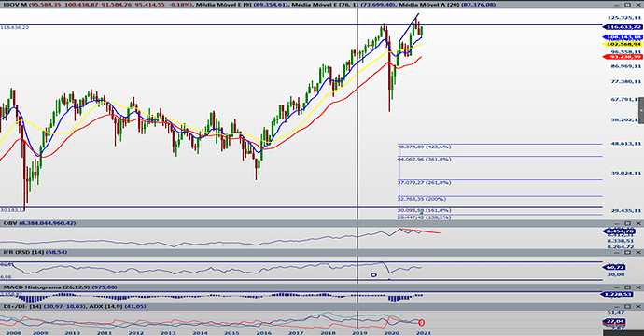
Task: Maximize the MACD Histograma panel
Action: click(627, 287)
